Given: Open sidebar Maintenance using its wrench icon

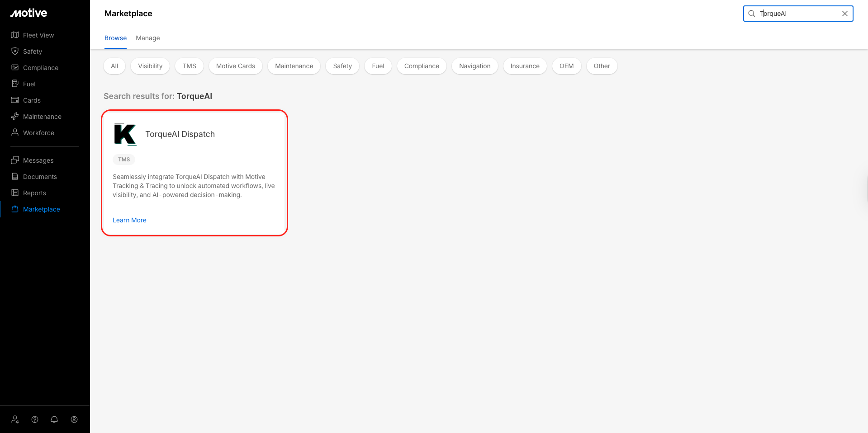Looking at the screenshot, I should pyautogui.click(x=15, y=117).
